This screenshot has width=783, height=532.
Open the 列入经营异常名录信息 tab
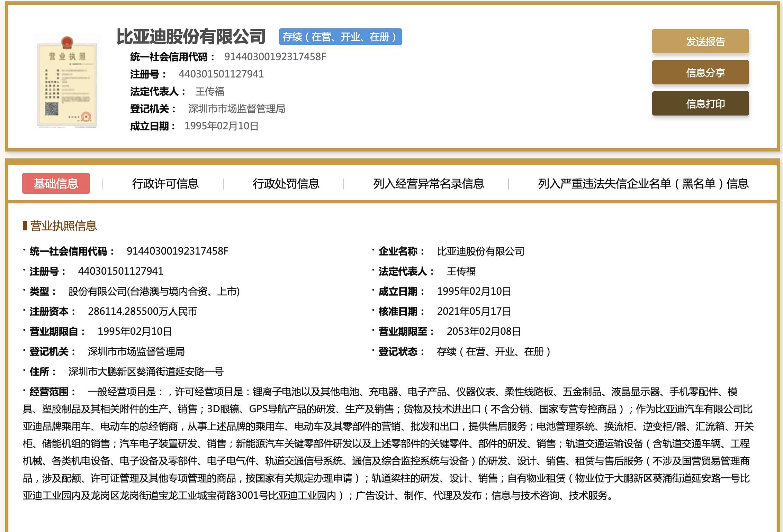click(x=428, y=183)
